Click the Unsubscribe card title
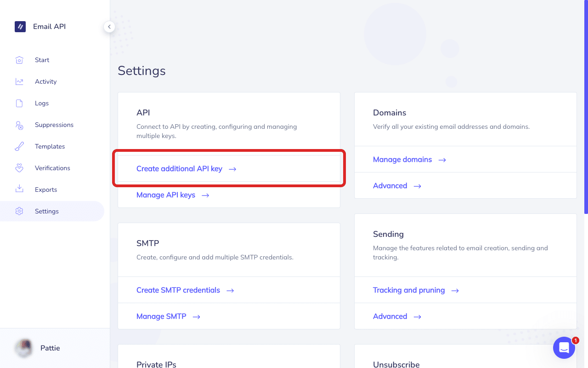The image size is (588, 368). (396, 364)
